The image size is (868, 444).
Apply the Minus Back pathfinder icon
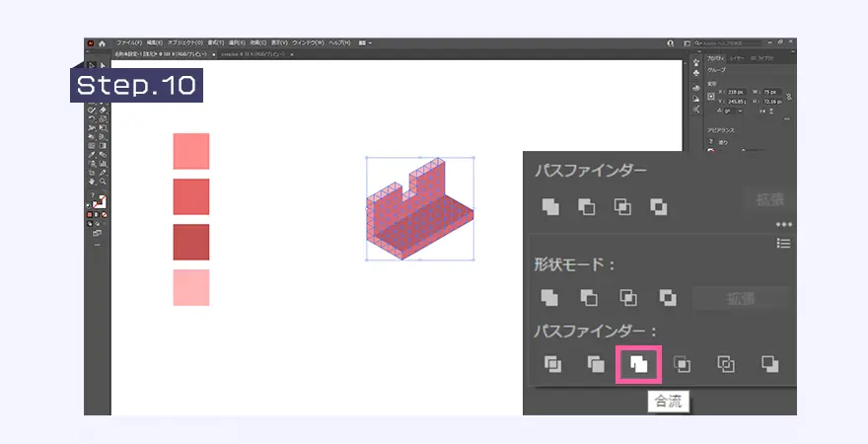coord(769,364)
